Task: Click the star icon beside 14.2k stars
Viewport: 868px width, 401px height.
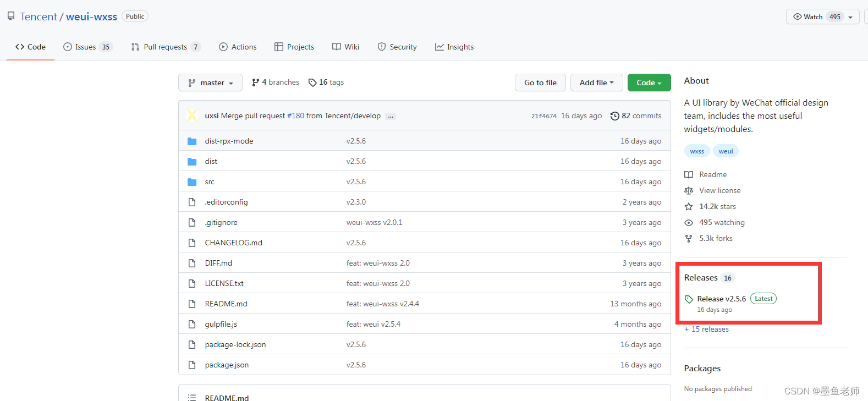Action: (x=689, y=207)
